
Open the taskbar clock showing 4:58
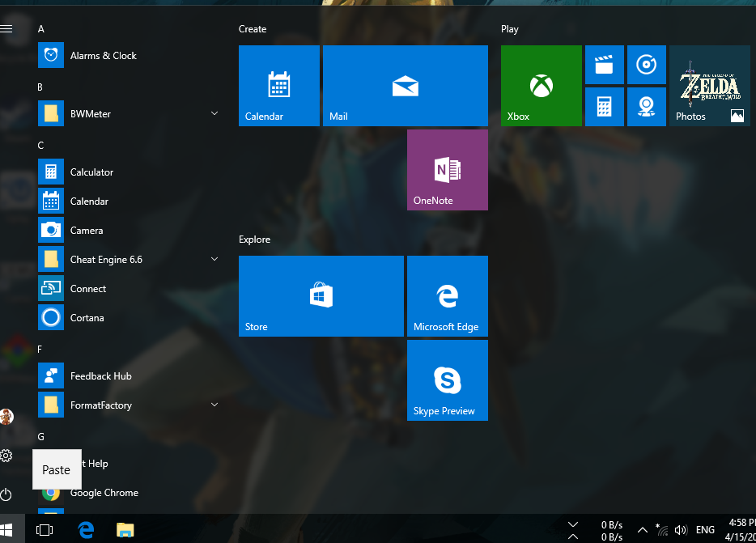[x=741, y=529]
